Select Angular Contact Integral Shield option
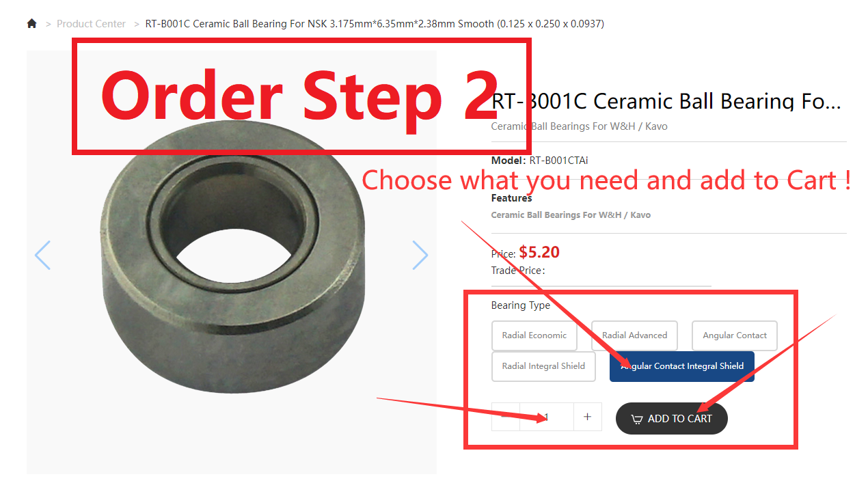Viewport: 868px width, 481px height. (682, 366)
